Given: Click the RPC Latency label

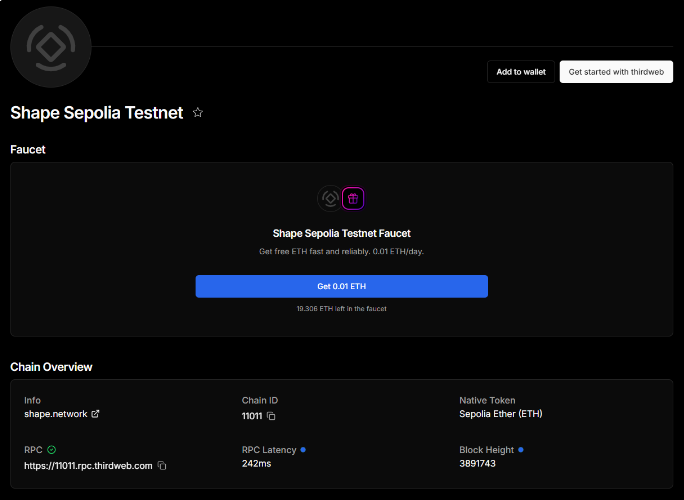Looking at the screenshot, I should tap(269, 450).
